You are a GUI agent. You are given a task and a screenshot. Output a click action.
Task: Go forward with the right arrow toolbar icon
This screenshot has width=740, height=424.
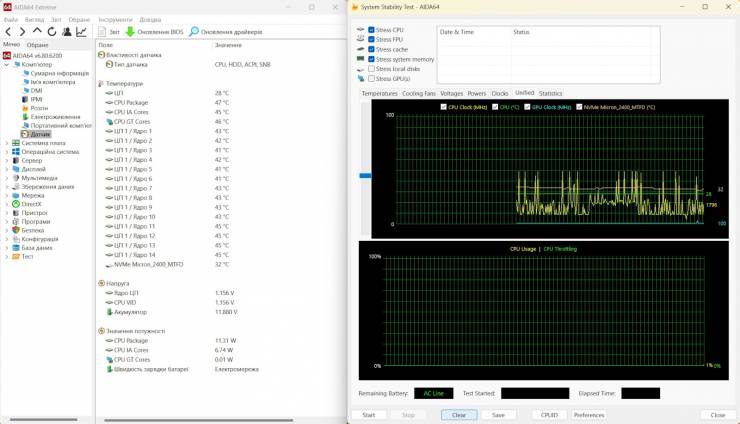pos(22,32)
